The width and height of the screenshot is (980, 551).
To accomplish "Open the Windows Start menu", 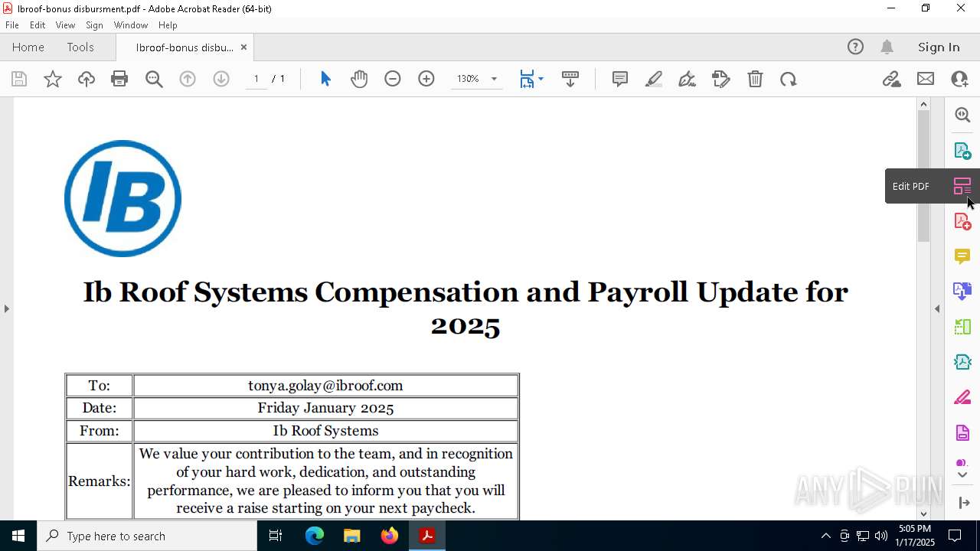I will pos(18,536).
